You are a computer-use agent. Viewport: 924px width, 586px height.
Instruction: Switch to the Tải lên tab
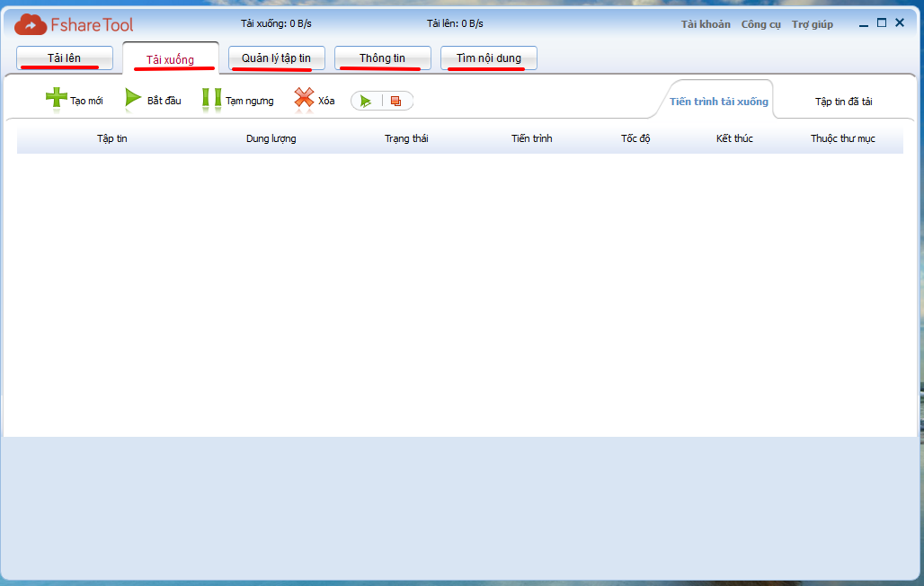pyautogui.click(x=65, y=58)
